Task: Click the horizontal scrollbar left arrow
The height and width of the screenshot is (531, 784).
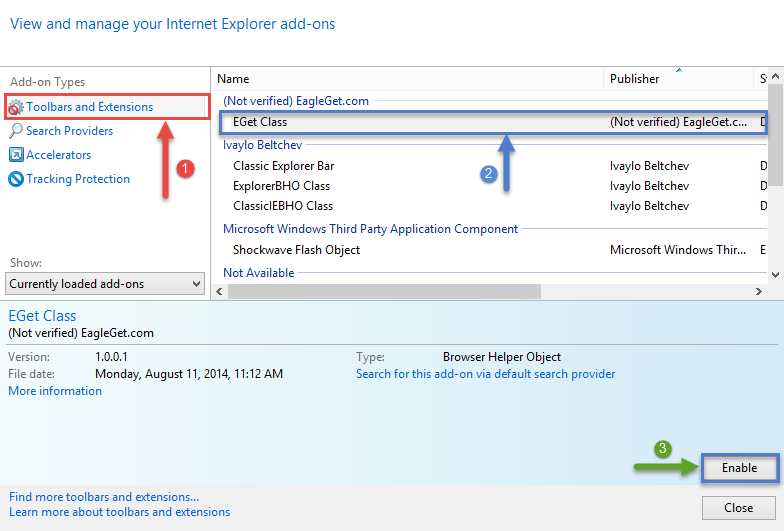Action: 220,291
